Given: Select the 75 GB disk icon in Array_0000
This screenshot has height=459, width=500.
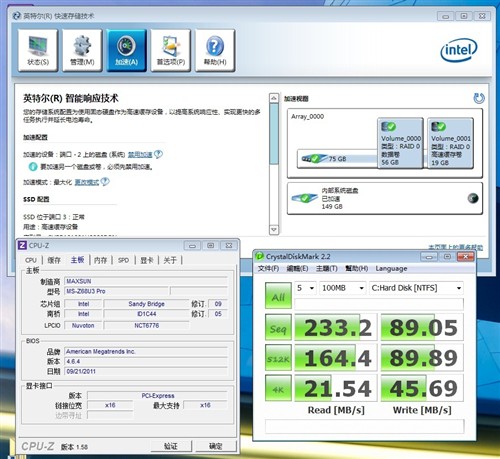Looking at the screenshot, I should pyautogui.click(x=314, y=158).
